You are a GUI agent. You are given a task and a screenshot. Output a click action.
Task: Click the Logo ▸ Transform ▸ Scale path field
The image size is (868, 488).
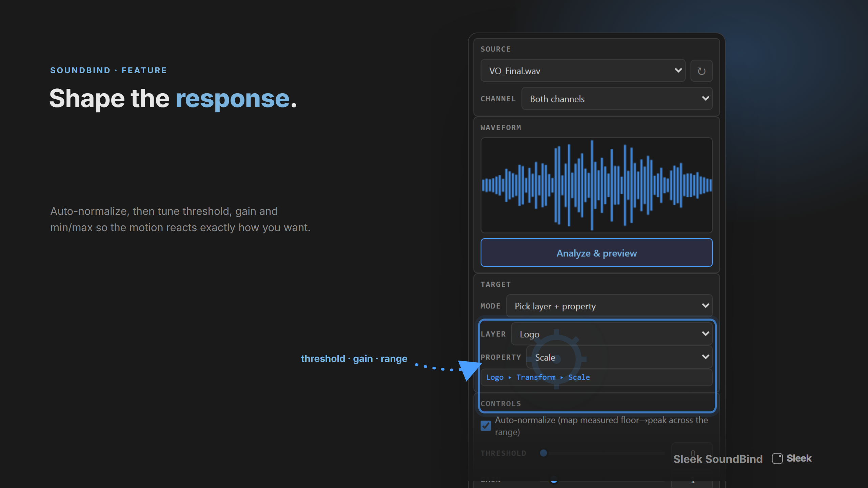pos(596,377)
